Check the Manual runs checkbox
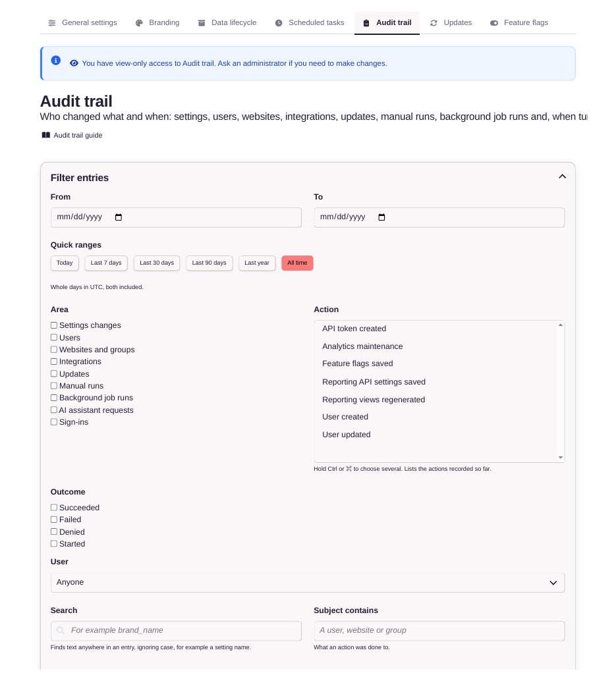 point(54,385)
